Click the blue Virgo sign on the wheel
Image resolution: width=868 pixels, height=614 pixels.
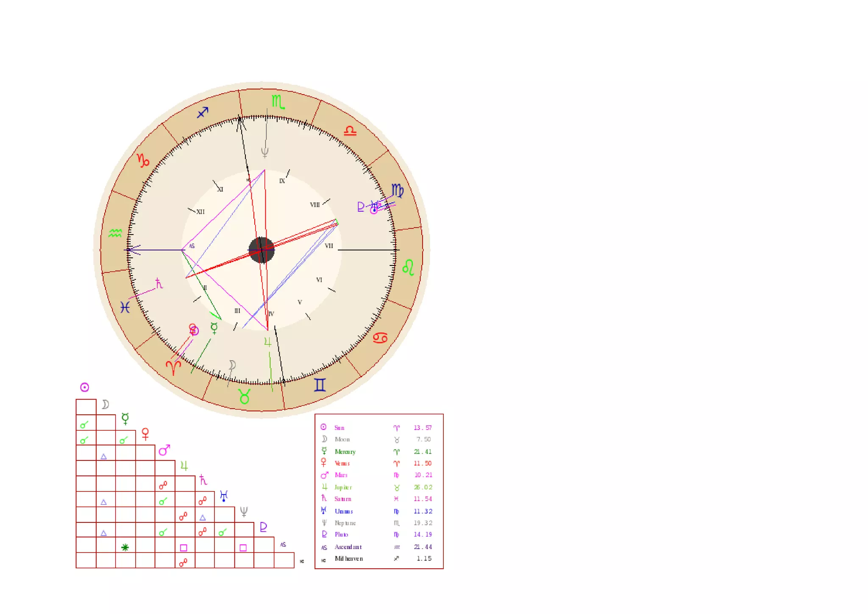coord(398,190)
